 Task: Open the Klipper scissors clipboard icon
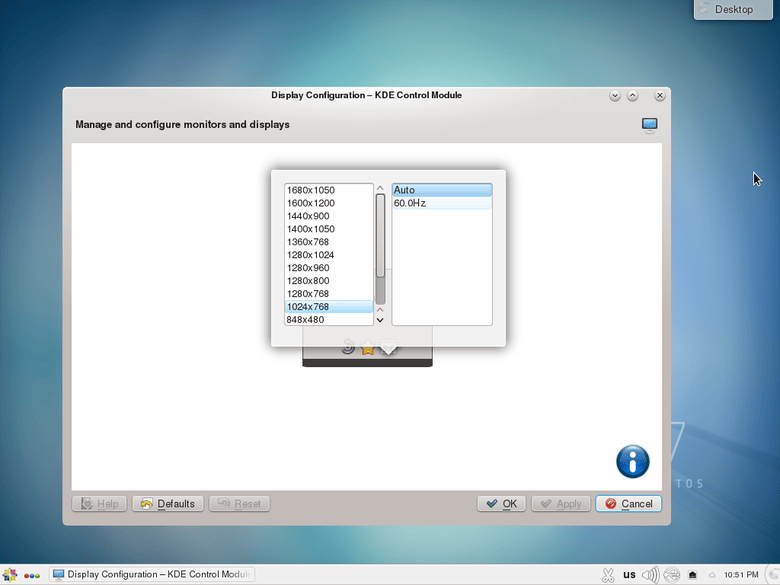click(x=607, y=575)
